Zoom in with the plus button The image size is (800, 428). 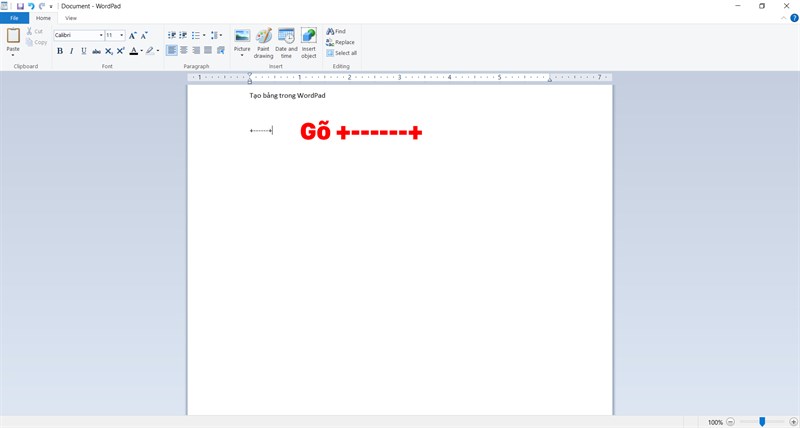793,422
